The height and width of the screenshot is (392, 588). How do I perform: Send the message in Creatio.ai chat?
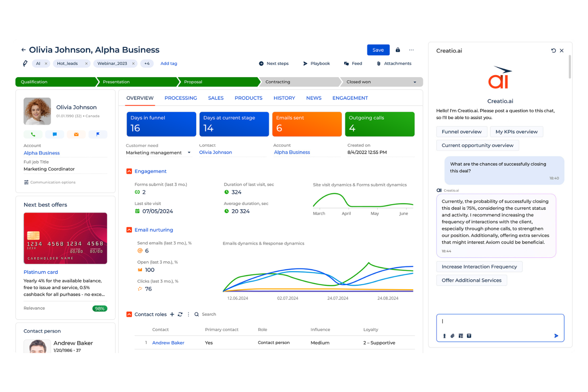(x=556, y=336)
